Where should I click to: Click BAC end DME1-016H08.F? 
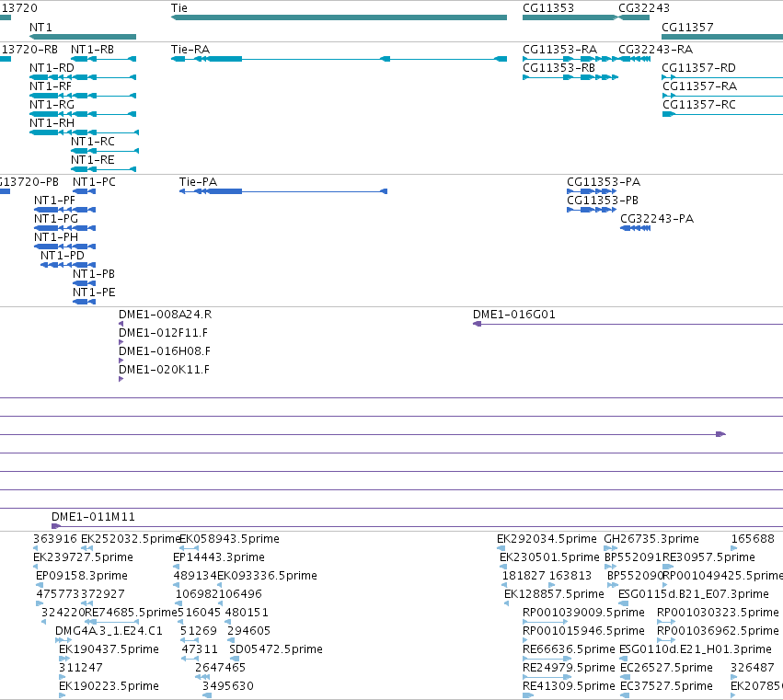121,361
